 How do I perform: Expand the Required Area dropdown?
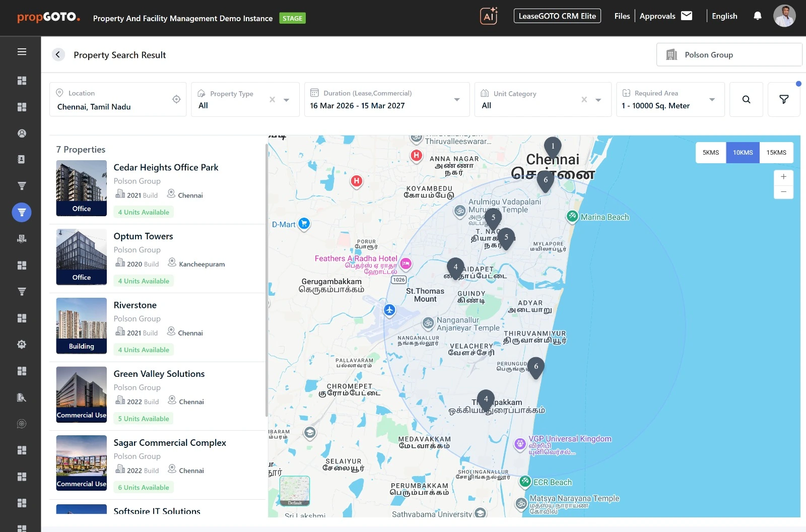(712, 100)
